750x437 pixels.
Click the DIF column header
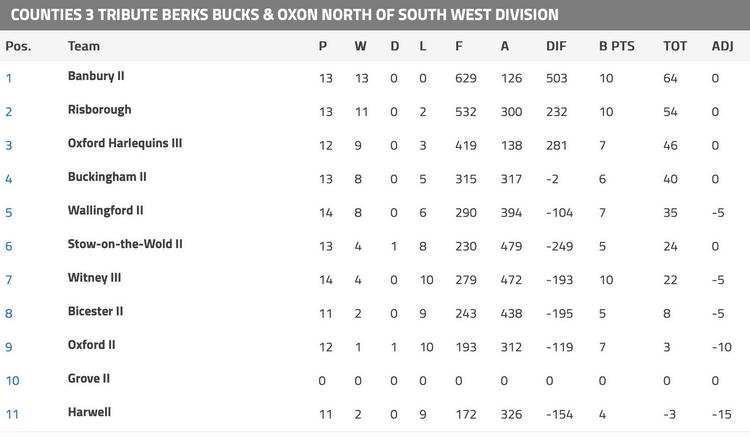(x=556, y=46)
